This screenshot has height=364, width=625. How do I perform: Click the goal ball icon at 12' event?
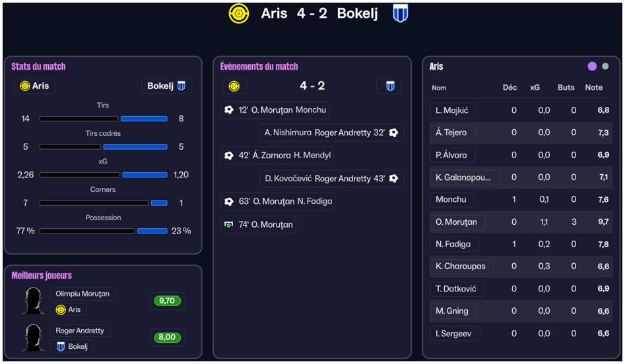pos(229,110)
